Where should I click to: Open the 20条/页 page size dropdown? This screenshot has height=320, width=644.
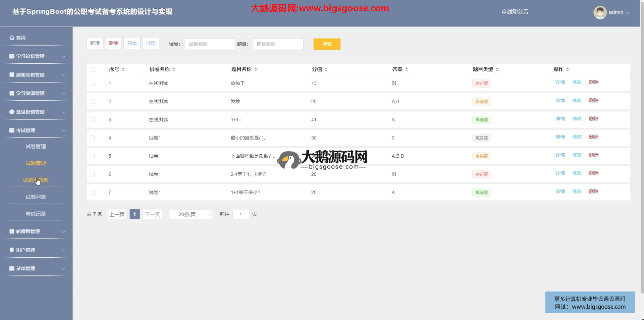click(x=191, y=214)
